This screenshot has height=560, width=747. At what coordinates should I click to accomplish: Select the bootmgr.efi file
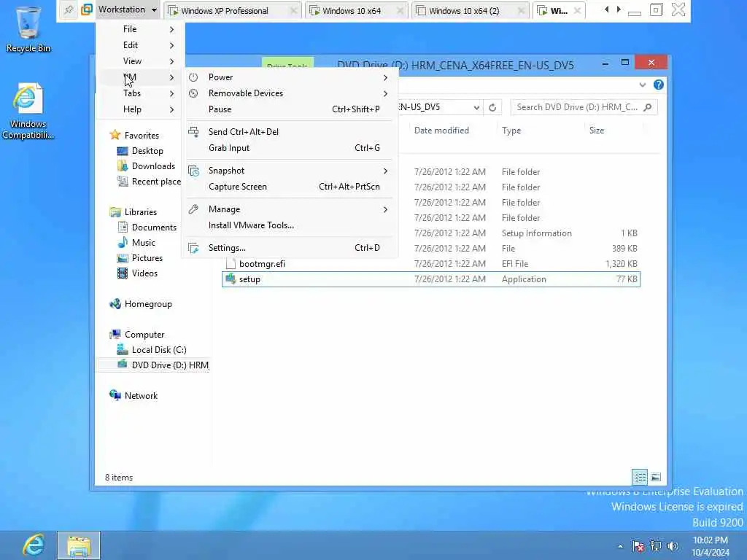[x=430, y=264]
